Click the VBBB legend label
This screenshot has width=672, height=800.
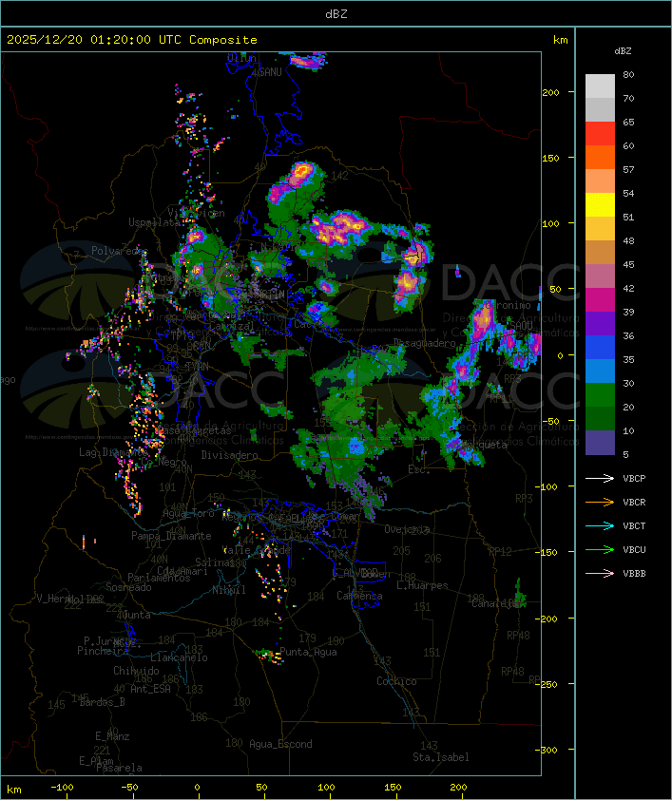(x=634, y=574)
